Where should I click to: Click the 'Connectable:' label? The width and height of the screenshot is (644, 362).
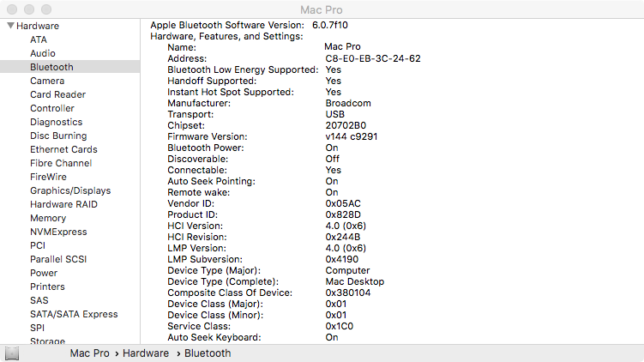197,170
